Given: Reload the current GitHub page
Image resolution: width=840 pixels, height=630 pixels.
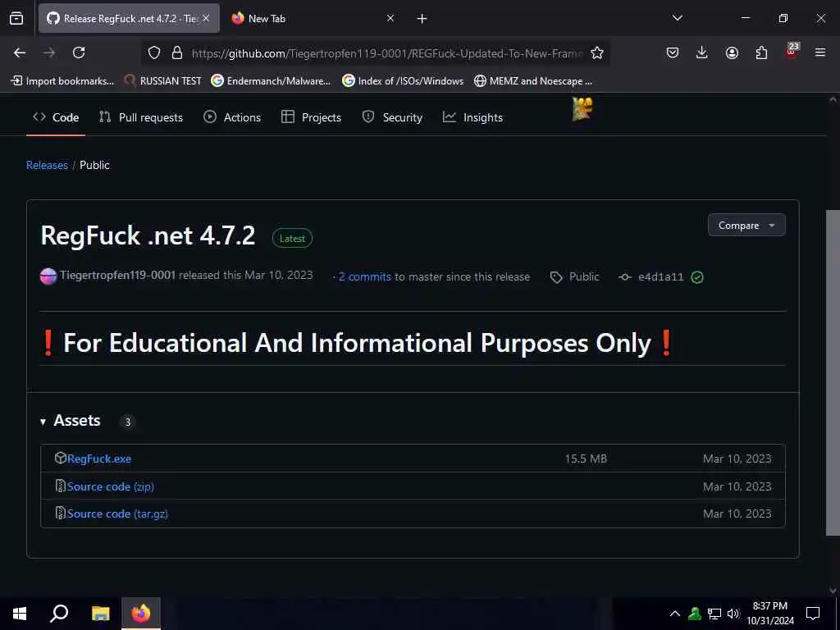Looking at the screenshot, I should pyautogui.click(x=79, y=52).
